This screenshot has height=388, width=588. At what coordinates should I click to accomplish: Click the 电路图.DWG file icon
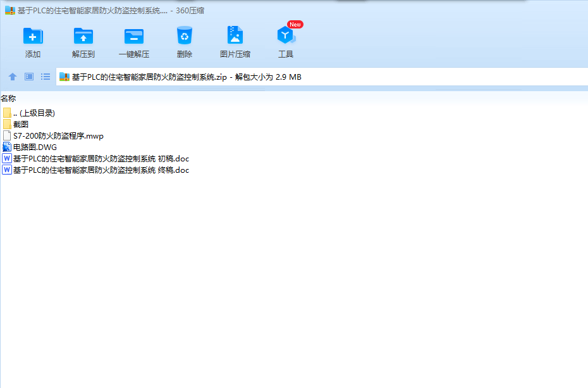click(x=7, y=147)
